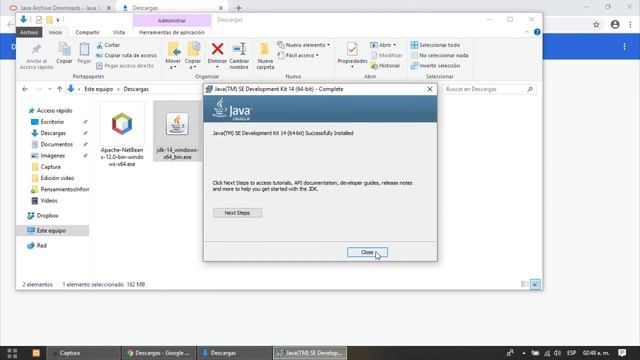Click Close in the Java installer dialog
The width and height of the screenshot is (640, 360).
click(367, 252)
